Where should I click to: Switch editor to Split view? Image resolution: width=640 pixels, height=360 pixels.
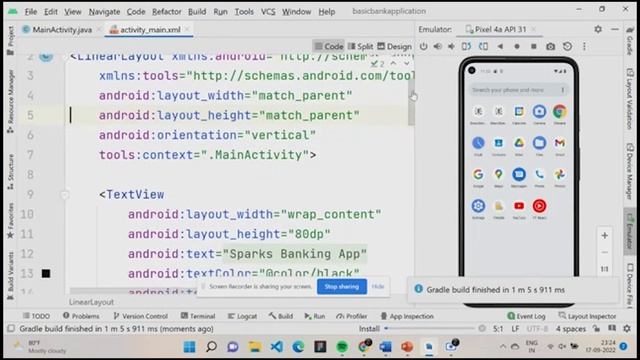360,47
